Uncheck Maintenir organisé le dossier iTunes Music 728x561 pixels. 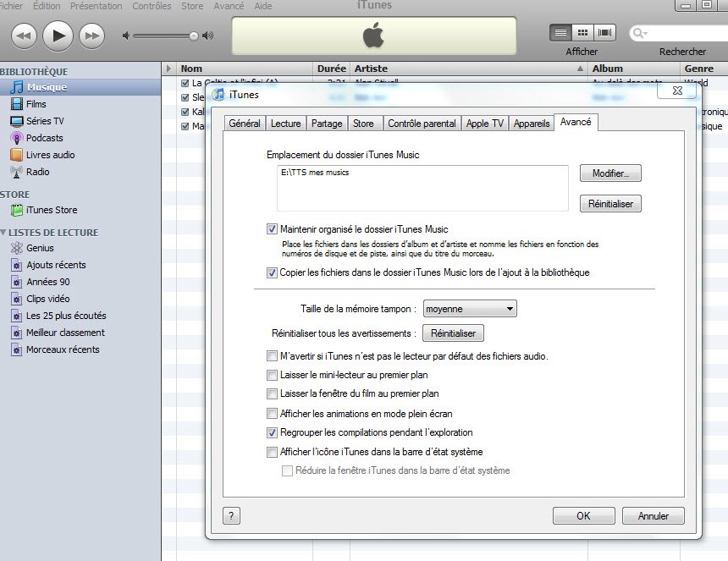(x=272, y=229)
